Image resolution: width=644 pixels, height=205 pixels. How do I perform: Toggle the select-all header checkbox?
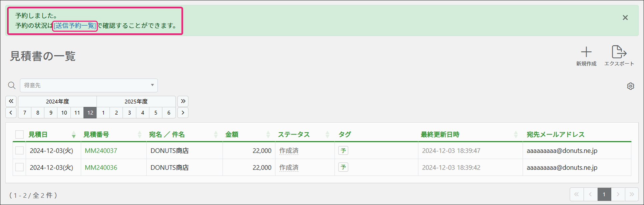pos(20,134)
